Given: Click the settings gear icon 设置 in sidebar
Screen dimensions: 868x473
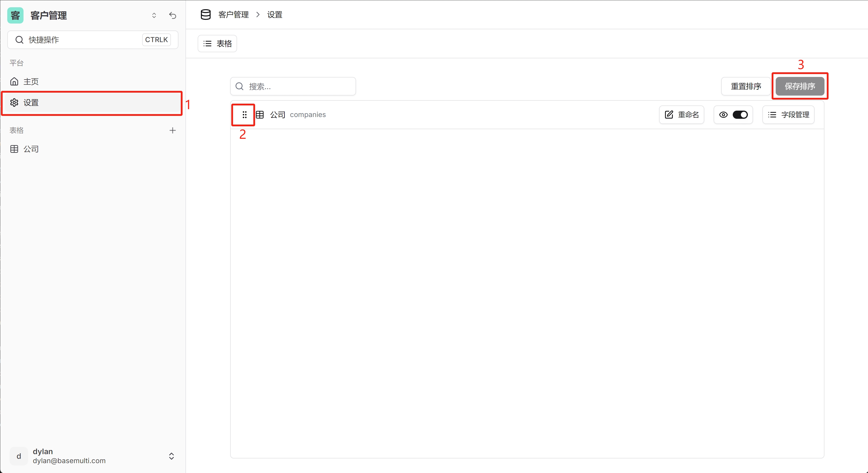Looking at the screenshot, I should [x=15, y=102].
